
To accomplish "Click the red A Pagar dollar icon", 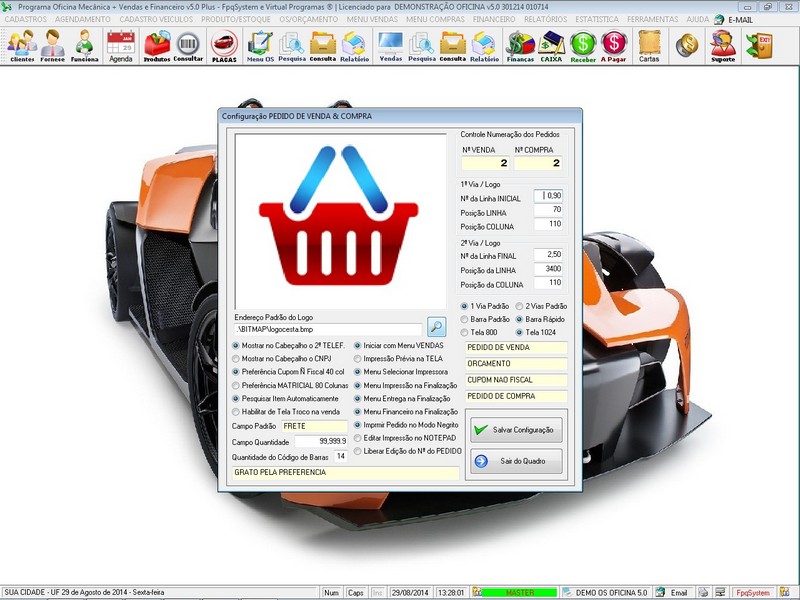I will [614, 45].
